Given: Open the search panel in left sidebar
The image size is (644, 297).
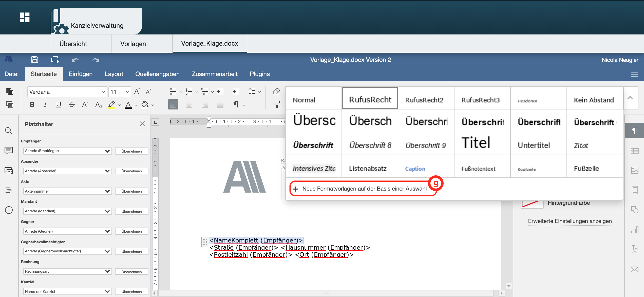Looking at the screenshot, I should [9, 131].
